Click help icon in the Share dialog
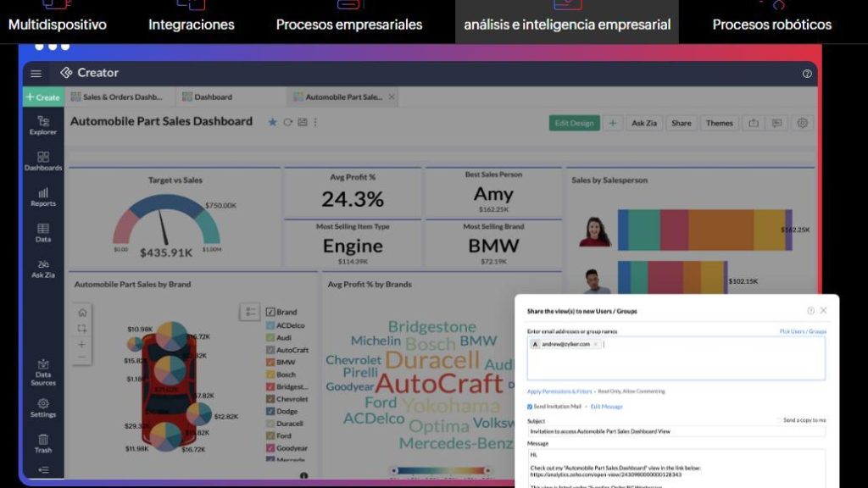 [x=810, y=311]
